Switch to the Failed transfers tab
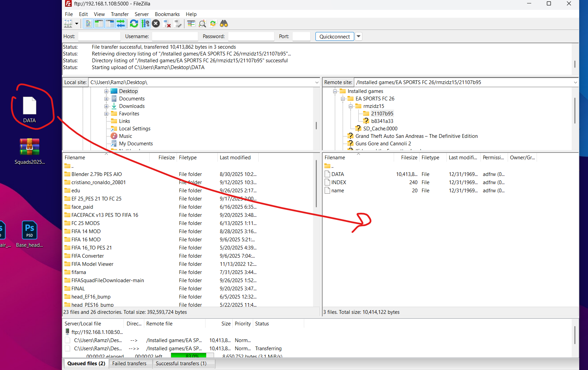 [x=129, y=364]
